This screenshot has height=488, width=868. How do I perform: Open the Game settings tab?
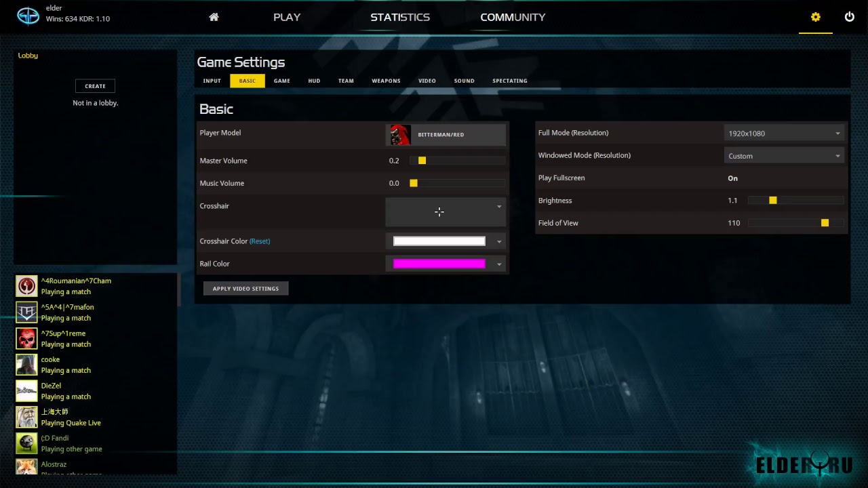(x=282, y=81)
